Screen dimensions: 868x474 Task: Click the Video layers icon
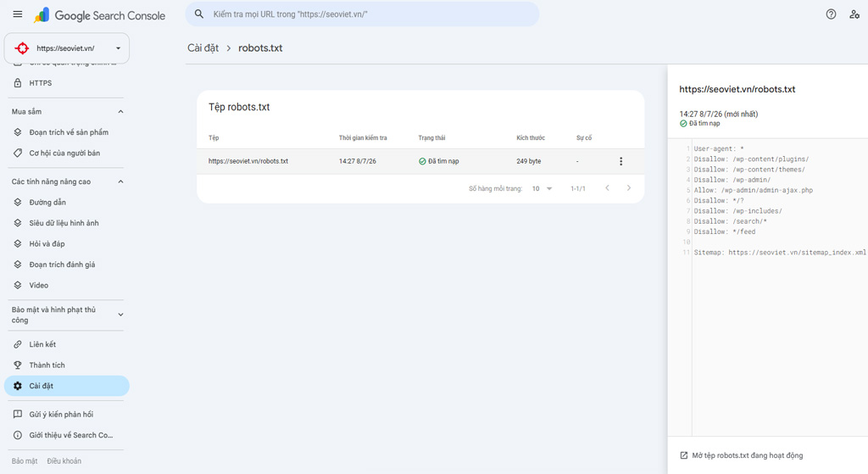click(18, 285)
